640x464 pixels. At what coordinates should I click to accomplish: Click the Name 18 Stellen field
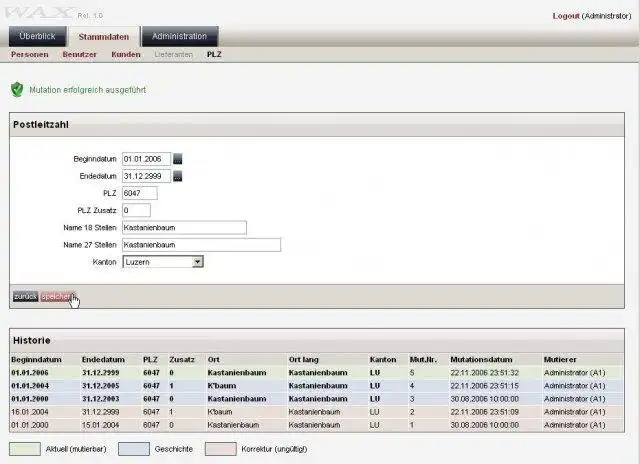point(184,228)
